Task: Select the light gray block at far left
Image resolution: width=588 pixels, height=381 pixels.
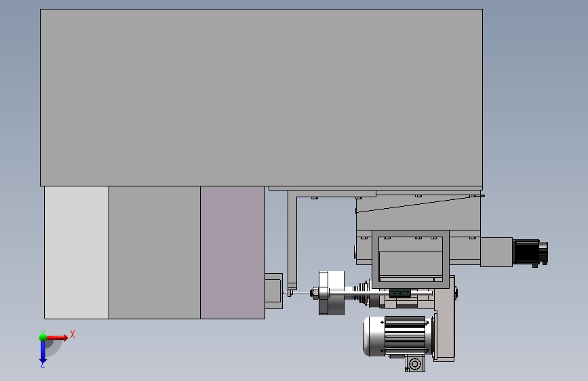Action: coord(77,252)
